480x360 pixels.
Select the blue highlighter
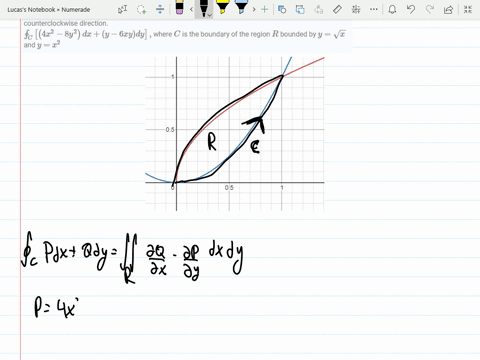point(240,7)
